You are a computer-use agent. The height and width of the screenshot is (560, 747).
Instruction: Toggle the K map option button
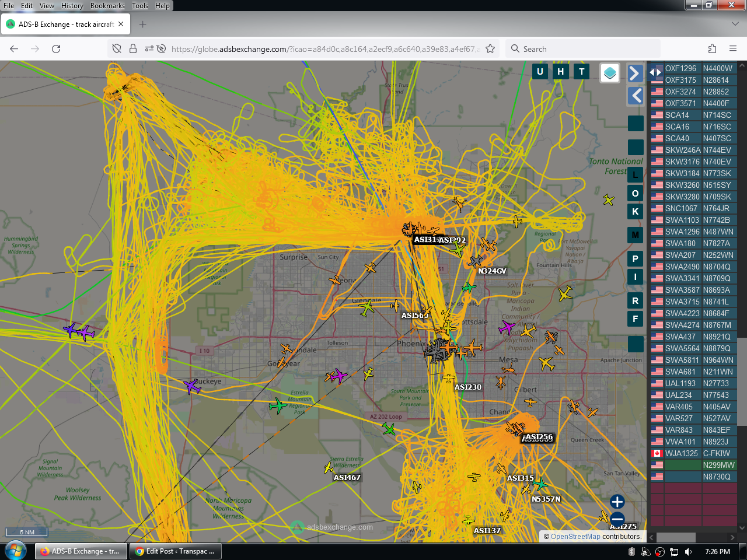tap(636, 212)
